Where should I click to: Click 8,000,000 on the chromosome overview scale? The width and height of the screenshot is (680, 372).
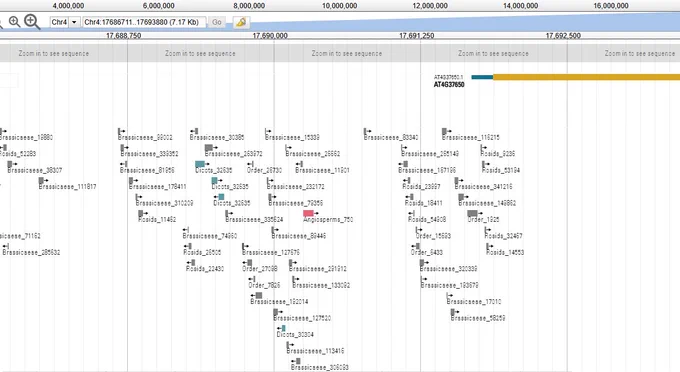(x=249, y=6)
